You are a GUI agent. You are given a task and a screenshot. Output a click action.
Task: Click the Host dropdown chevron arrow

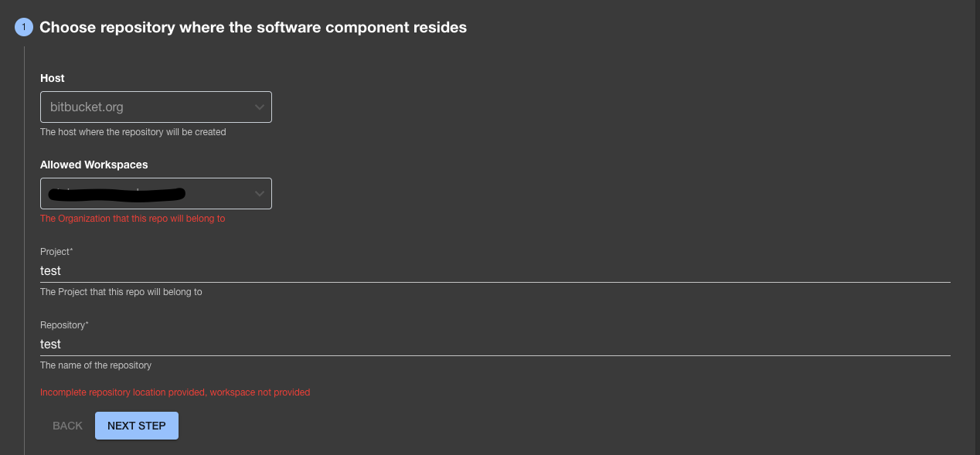[x=260, y=107]
